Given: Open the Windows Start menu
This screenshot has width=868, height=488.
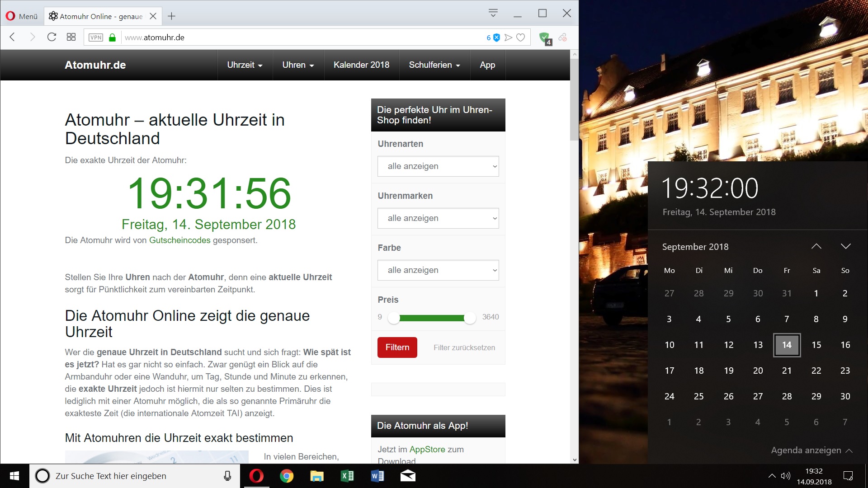Looking at the screenshot, I should click(x=14, y=476).
